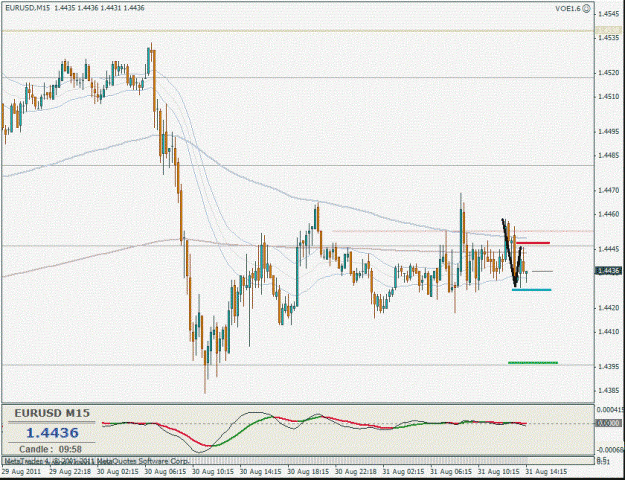Viewport: 625px width, 480px height.
Task: Click the large blue 1.4436 price readout
Action: pos(53,433)
